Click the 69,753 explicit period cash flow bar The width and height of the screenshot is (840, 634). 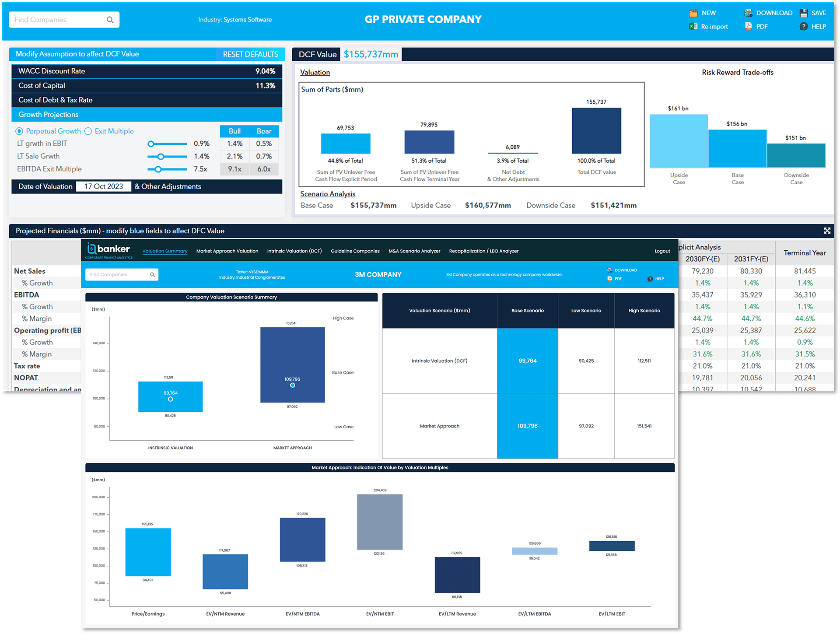tap(346, 144)
